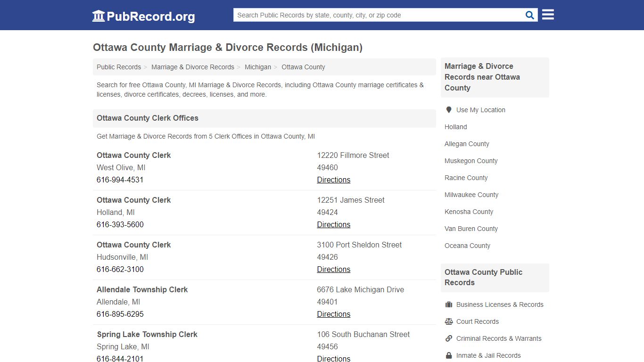Click the Criminal Records link icon
Image resolution: width=644 pixels, height=362 pixels.
[449, 338]
